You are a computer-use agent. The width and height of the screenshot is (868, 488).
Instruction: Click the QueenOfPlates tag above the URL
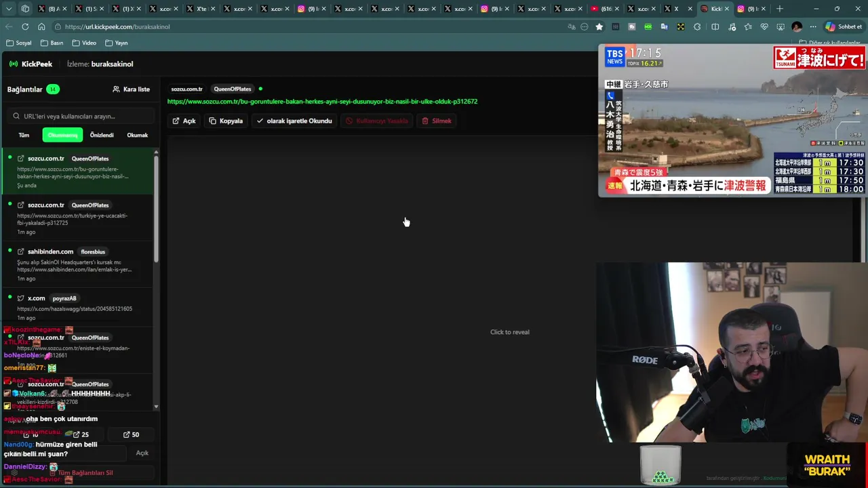233,89
